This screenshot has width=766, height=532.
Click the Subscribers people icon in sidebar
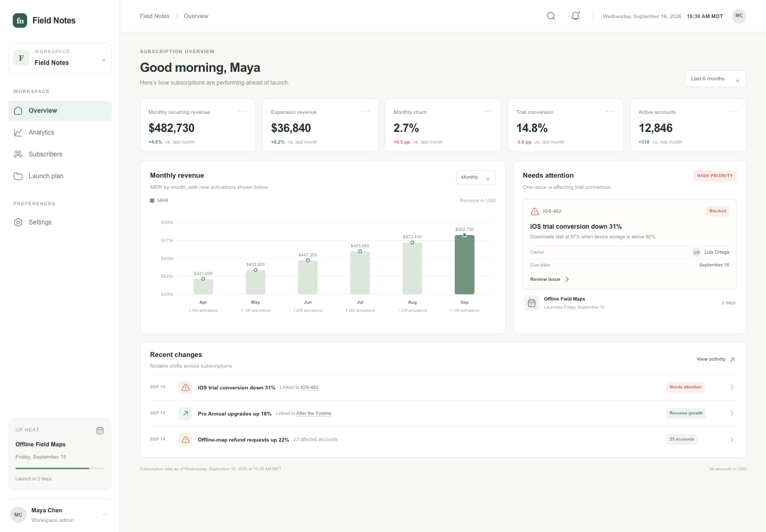pos(18,154)
